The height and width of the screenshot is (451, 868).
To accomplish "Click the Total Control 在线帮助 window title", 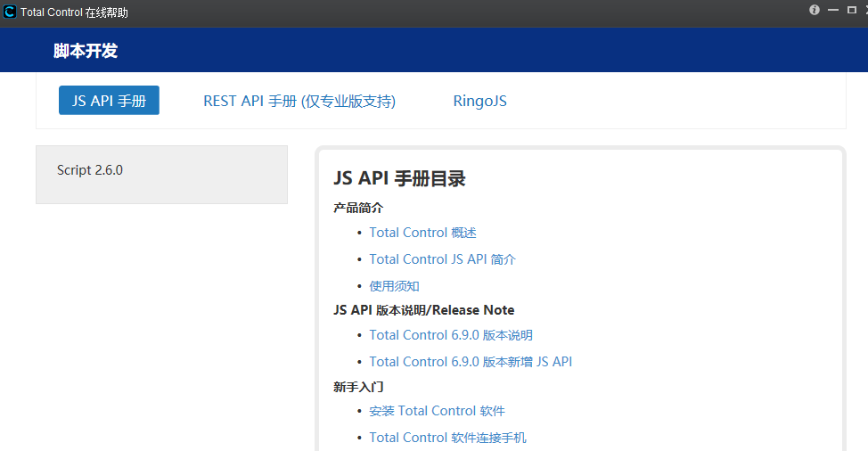I will pyautogui.click(x=74, y=12).
